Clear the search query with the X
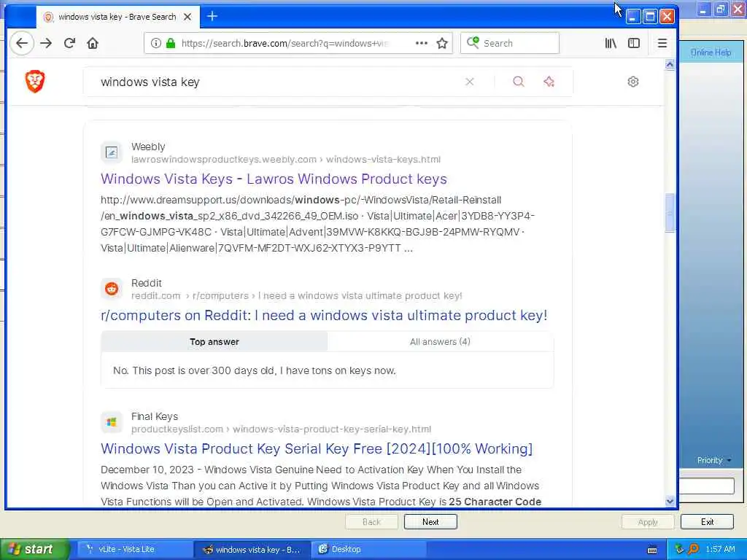This screenshot has width=747, height=560. click(x=470, y=82)
